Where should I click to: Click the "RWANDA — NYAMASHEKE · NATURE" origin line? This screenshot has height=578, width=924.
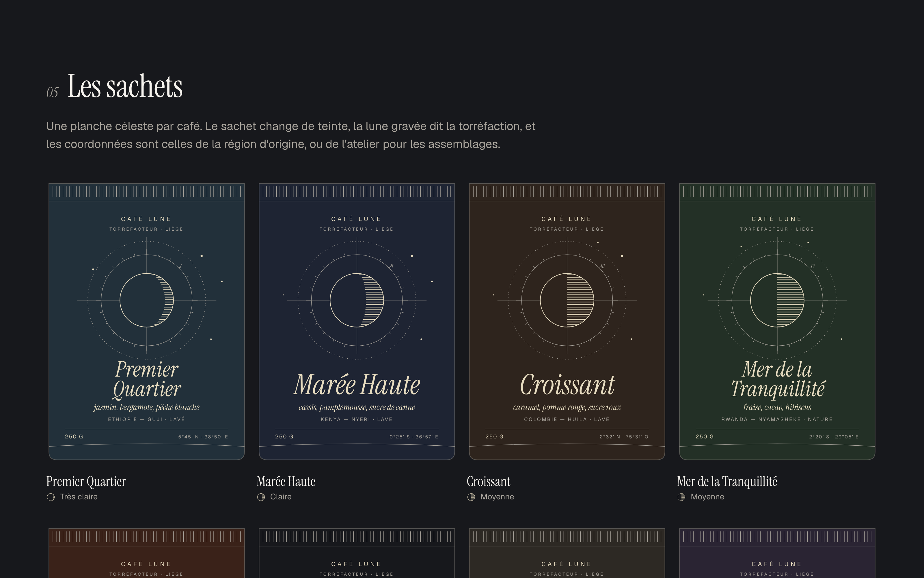click(777, 419)
